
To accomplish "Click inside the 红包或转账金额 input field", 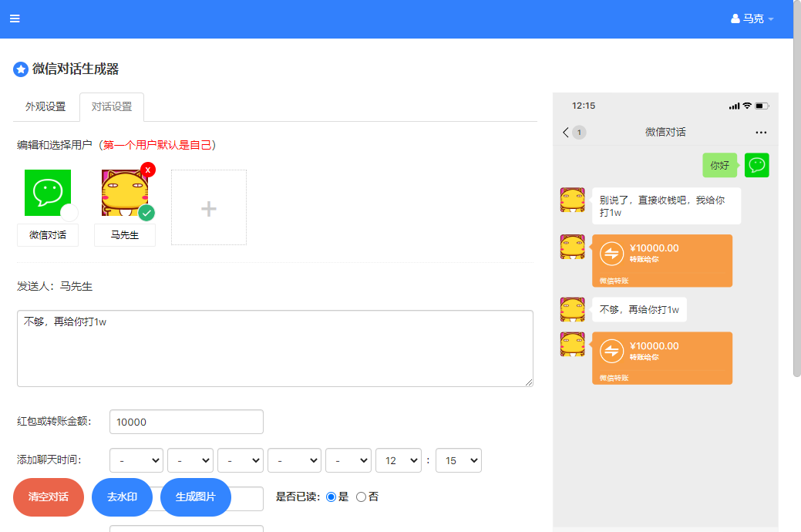I will coord(185,422).
